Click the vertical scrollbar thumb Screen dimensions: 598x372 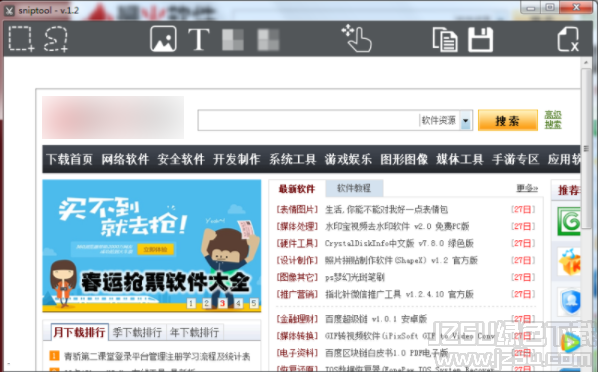[x=586, y=148]
